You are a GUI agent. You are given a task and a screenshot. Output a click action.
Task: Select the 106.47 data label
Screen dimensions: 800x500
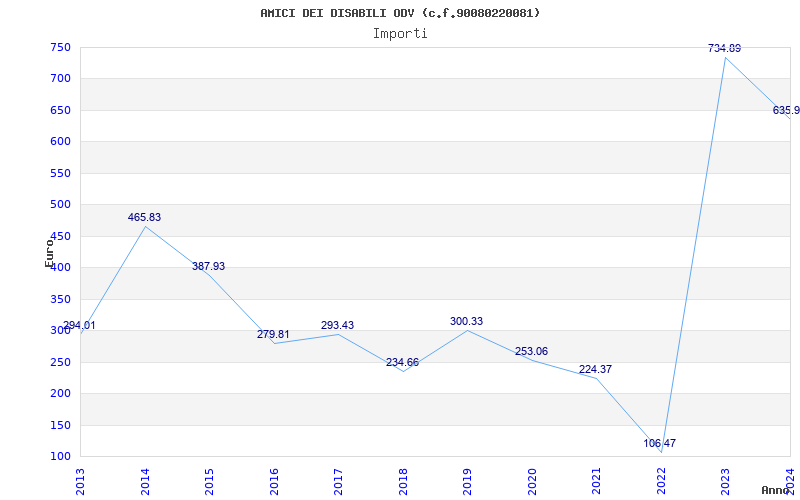click(659, 443)
